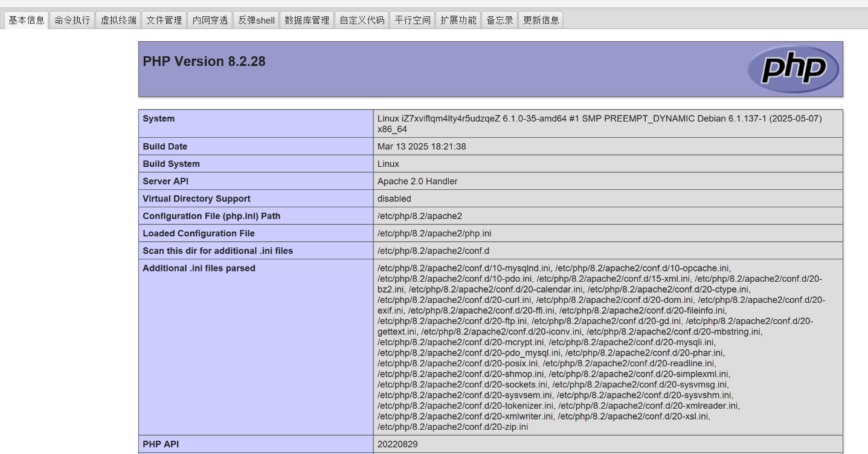This screenshot has height=454, width=868.
Task: Click the /etc/php/8.2/apache2 path value
Action: 420,216
